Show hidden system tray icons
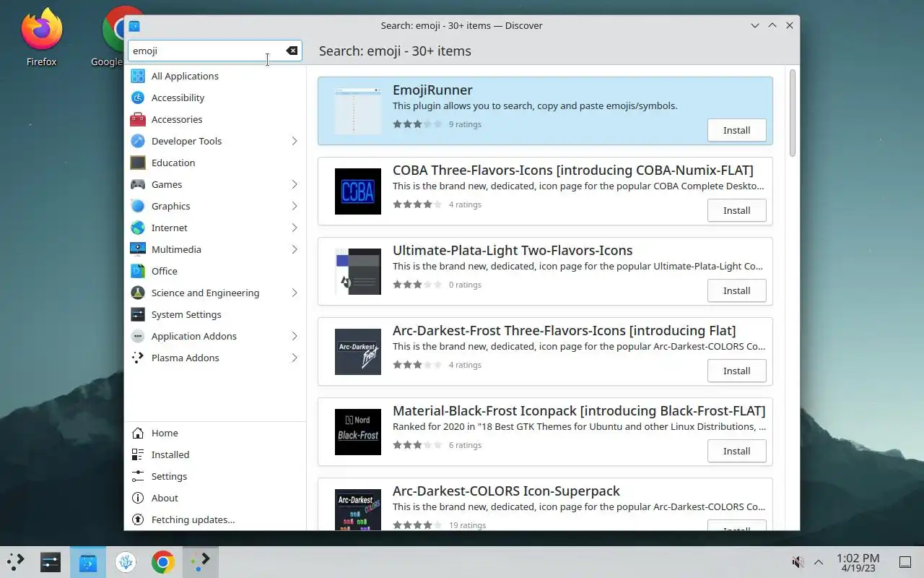Image resolution: width=924 pixels, height=578 pixels. pos(819,562)
